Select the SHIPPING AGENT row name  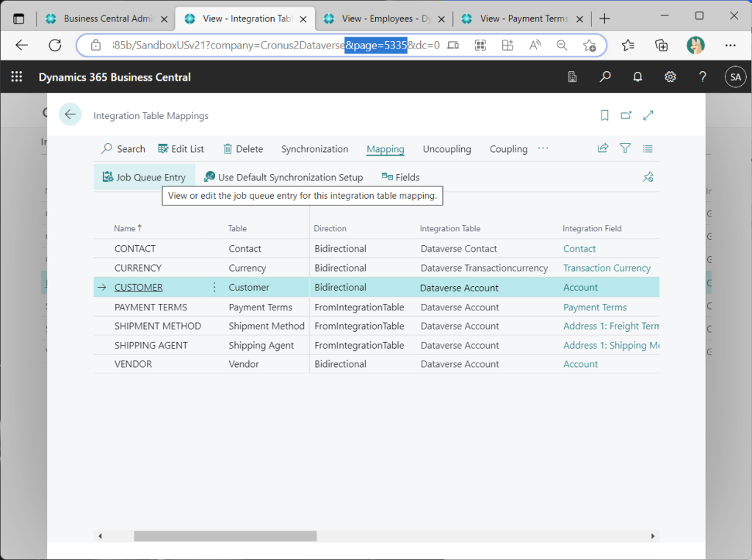(x=151, y=345)
